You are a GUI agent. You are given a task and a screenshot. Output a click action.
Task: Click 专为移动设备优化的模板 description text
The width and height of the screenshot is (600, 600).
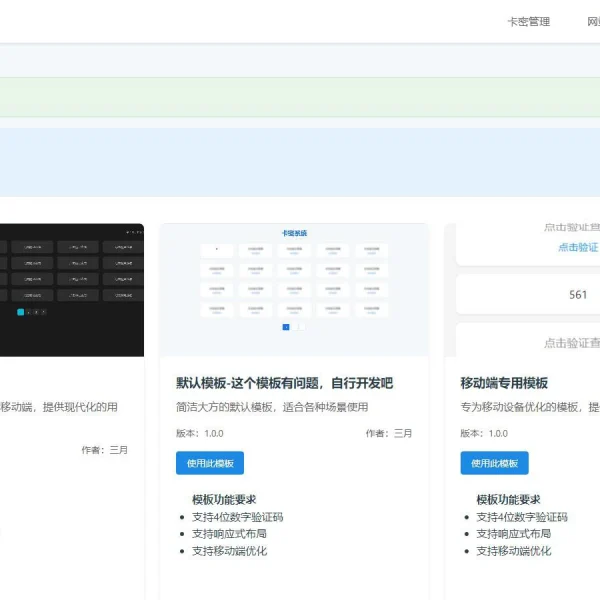[530, 407]
